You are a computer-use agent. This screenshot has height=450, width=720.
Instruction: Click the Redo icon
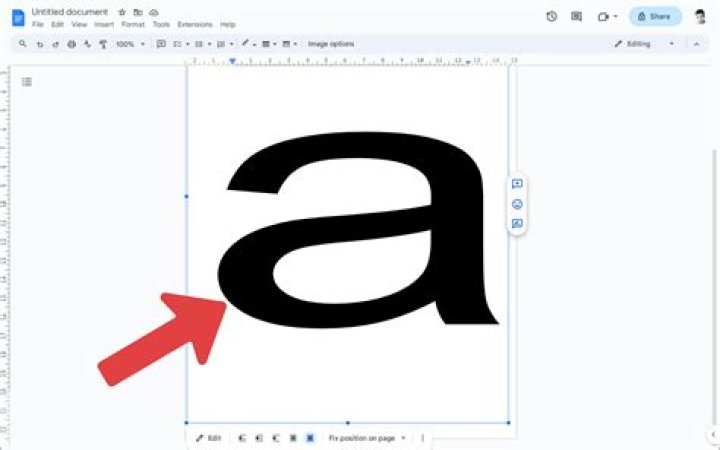(x=56, y=44)
